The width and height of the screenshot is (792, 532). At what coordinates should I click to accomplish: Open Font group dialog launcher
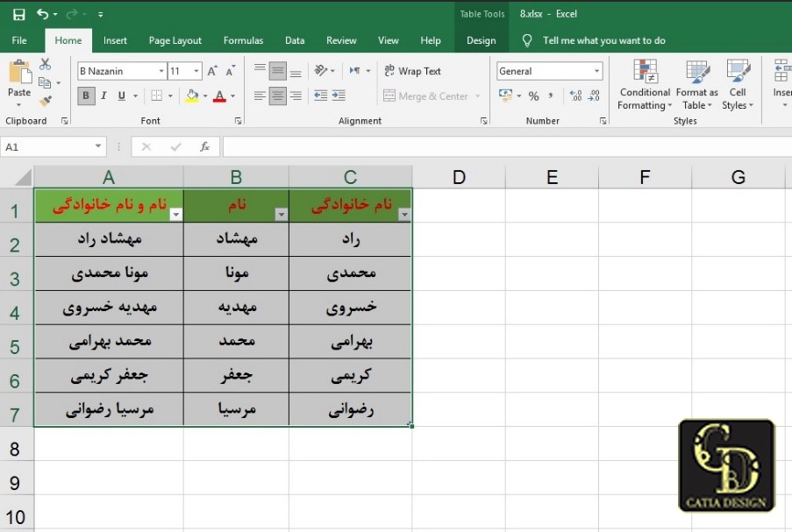[x=238, y=121]
